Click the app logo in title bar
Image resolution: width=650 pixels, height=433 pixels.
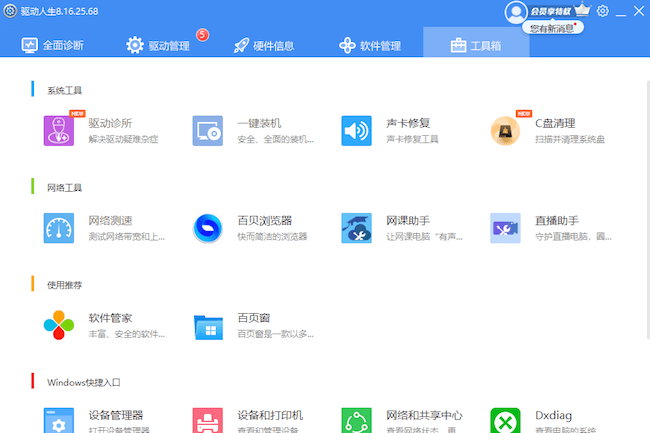tap(10, 11)
